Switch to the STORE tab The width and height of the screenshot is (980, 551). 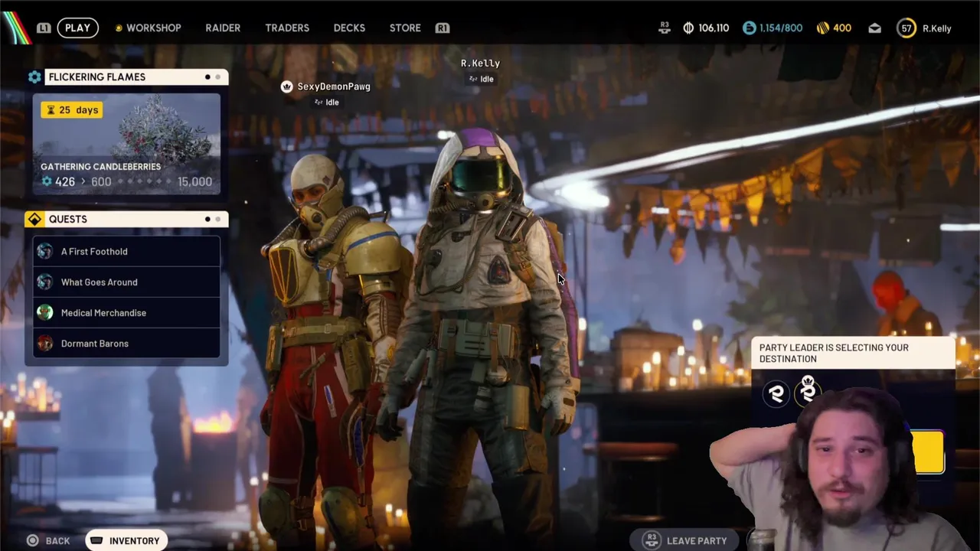405,28
